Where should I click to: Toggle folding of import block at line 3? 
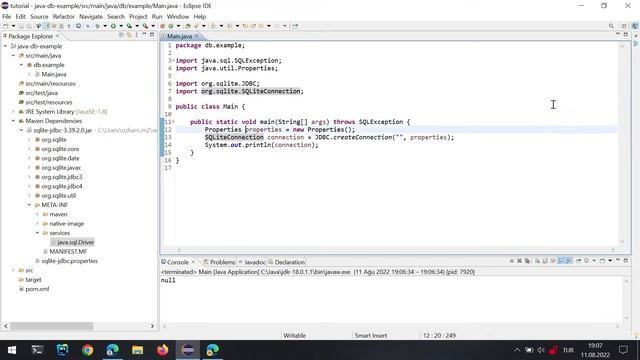coord(173,60)
